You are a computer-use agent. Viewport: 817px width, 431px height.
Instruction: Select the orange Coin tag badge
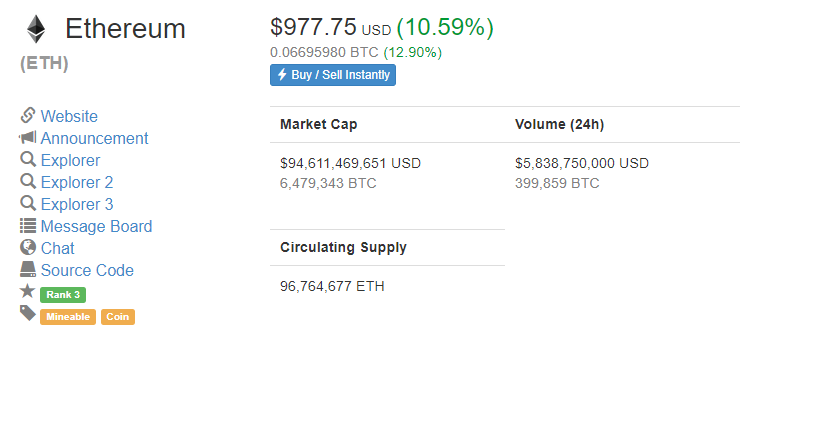(x=118, y=317)
